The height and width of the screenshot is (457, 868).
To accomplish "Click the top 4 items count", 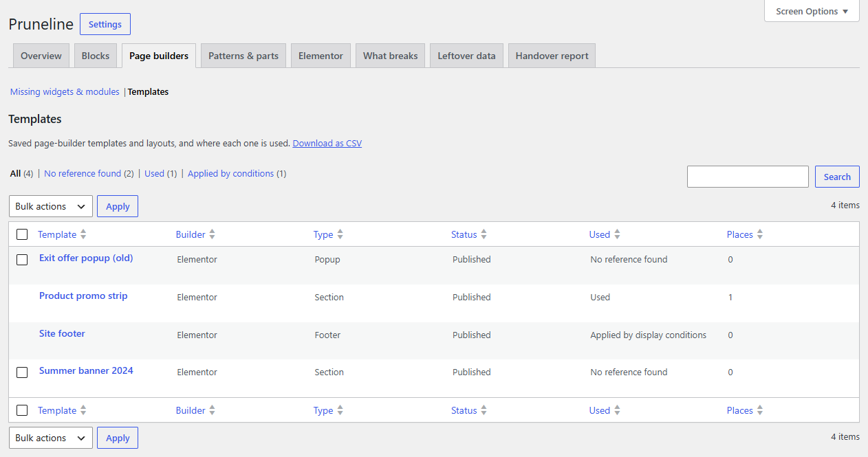I will coord(845,205).
